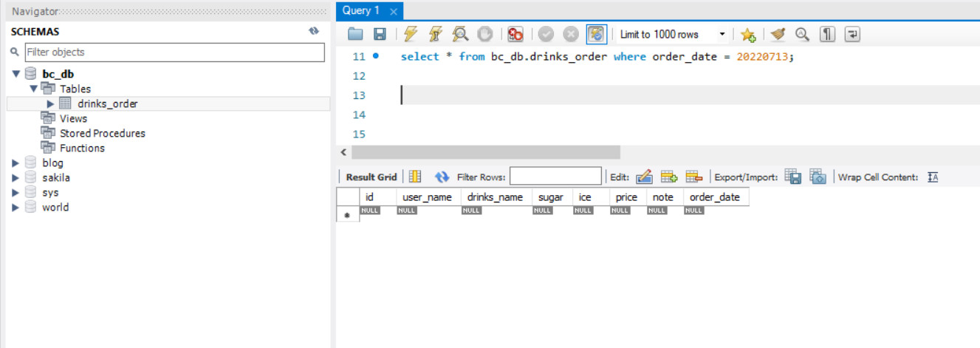The image size is (980, 348).
Task: Focus the Filter objects search field
Action: (x=174, y=52)
